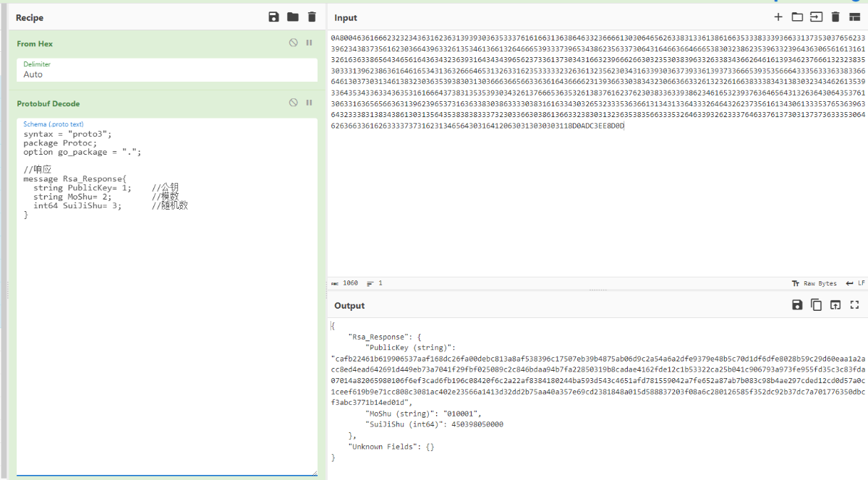Maximise the output pane
Viewport: 868px width, 480px height.
(854, 305)
